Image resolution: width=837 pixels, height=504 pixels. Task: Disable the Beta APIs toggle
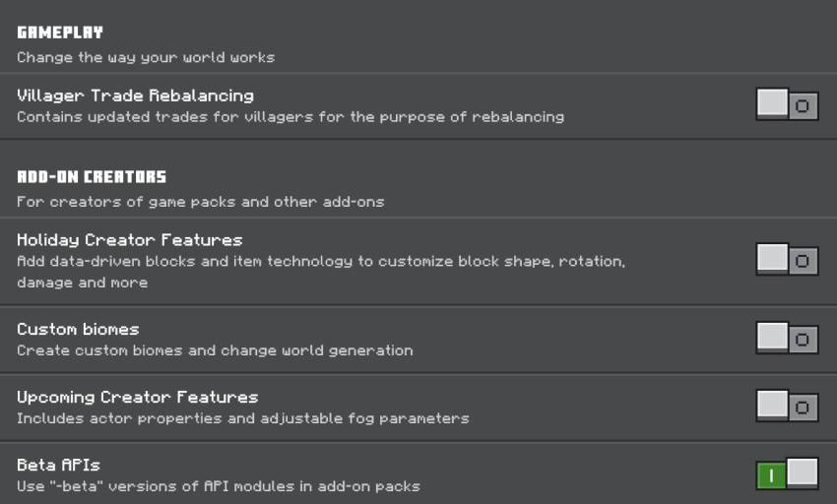[787, 473]
